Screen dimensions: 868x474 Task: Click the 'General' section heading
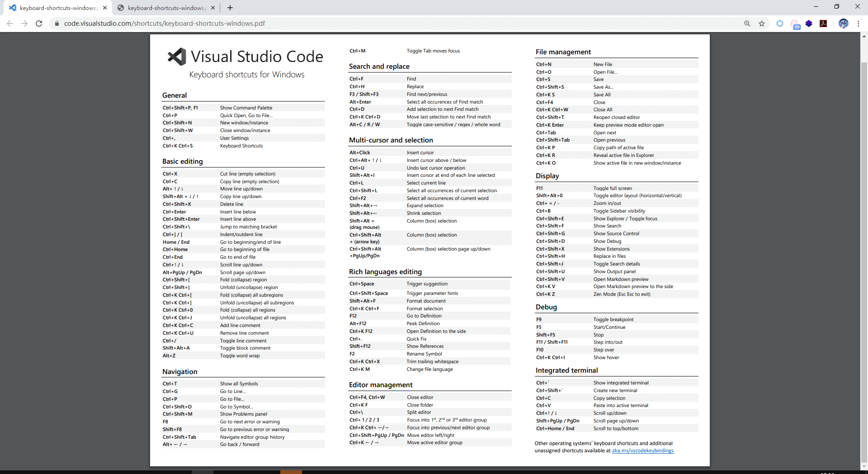(175, 95)
